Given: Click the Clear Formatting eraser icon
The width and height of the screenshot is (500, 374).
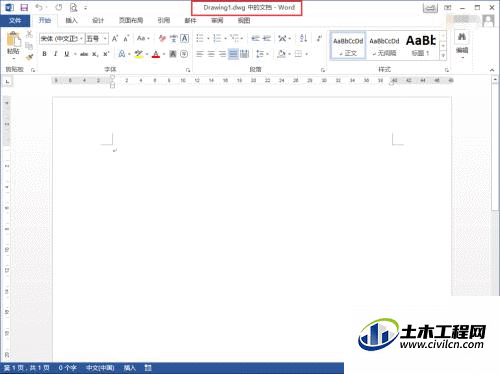Looking at the screenshot, I should click(x=162, y=39).
